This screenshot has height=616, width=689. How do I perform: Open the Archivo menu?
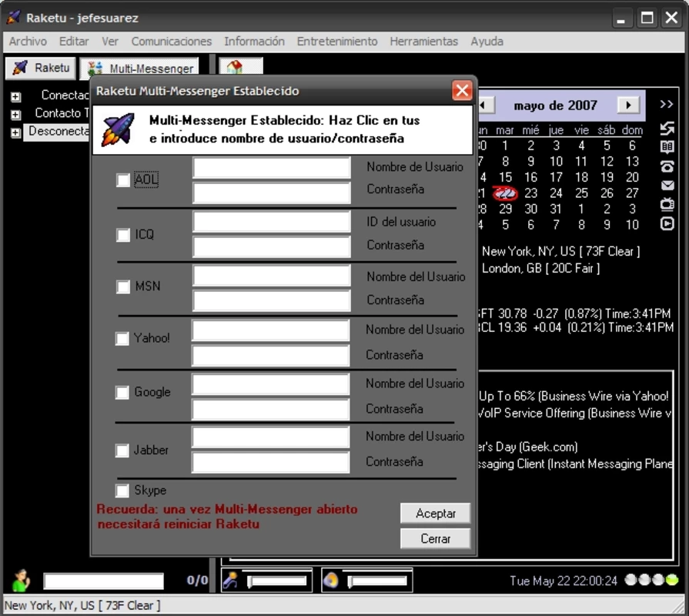pos(28,42)
